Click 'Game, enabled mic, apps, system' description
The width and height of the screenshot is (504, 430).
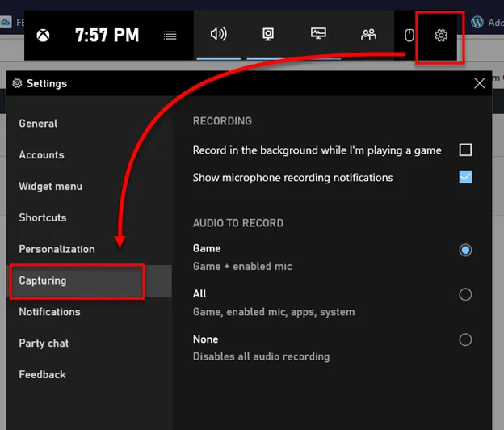274,312
